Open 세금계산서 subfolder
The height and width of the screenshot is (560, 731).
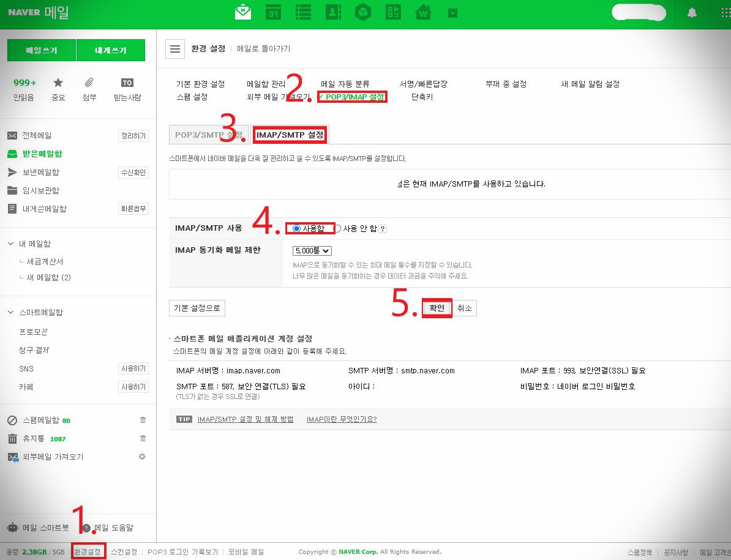pos(45,261)
